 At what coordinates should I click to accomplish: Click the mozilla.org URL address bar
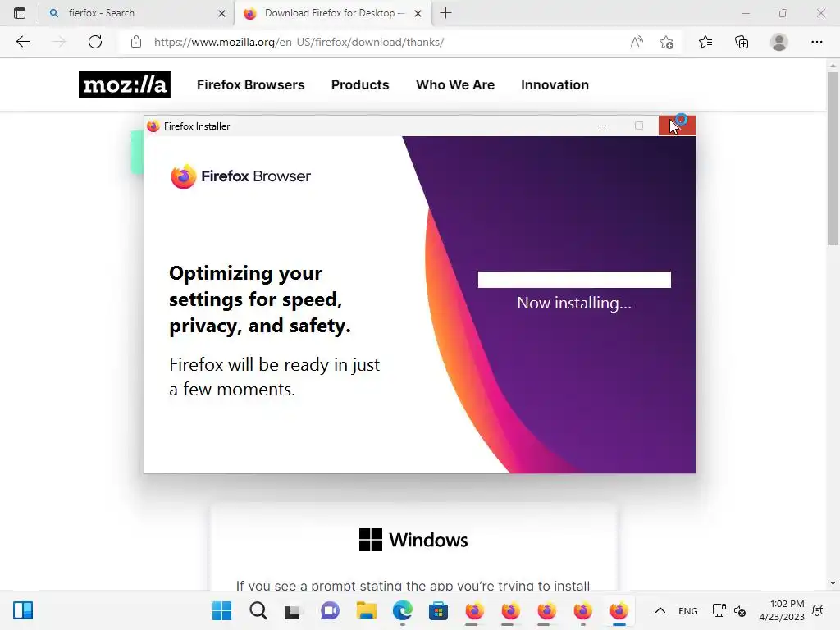coord(299,42)
